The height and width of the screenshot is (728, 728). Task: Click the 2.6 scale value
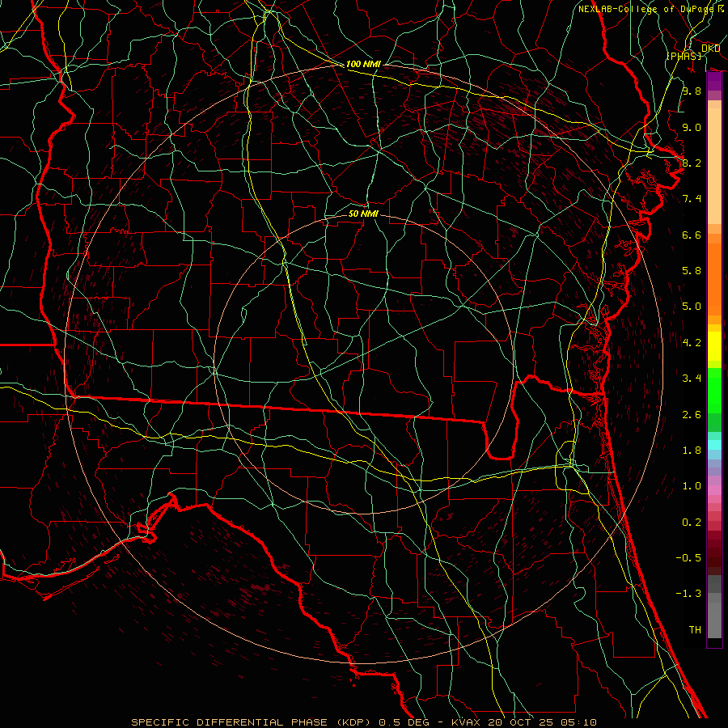[x=692, y=415]
